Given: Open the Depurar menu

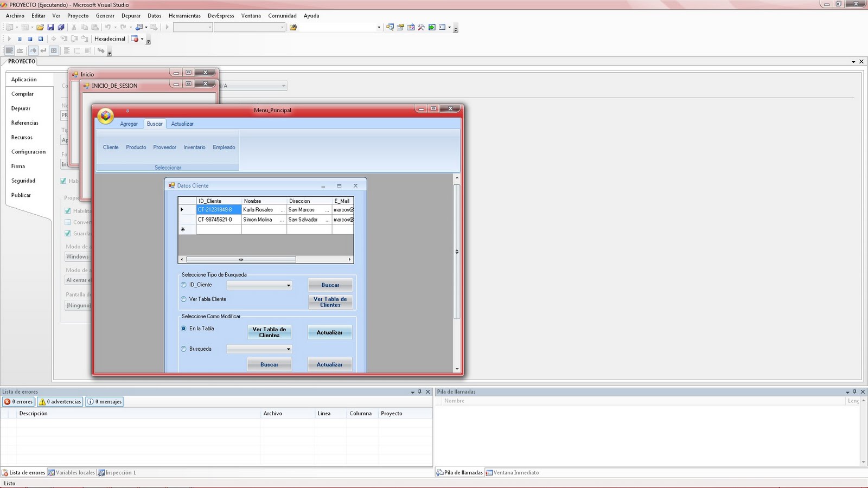Looking at the screenshot, I should (x=131, y=16).
